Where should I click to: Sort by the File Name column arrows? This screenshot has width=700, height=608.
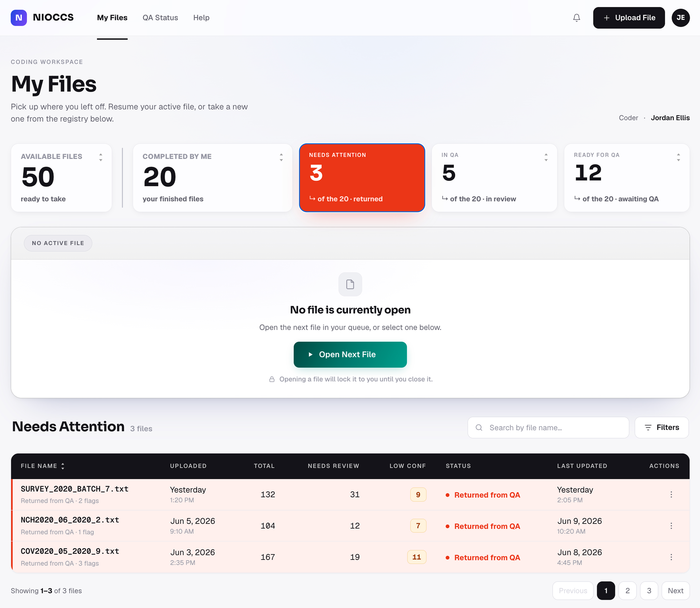tap(63, 466)
